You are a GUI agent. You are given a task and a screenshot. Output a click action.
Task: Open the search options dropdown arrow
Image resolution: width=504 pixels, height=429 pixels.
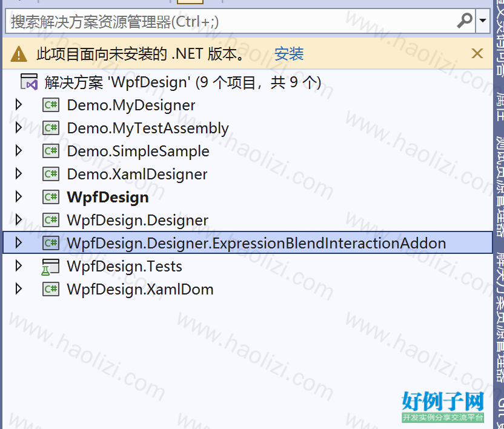tap(482, 21)
